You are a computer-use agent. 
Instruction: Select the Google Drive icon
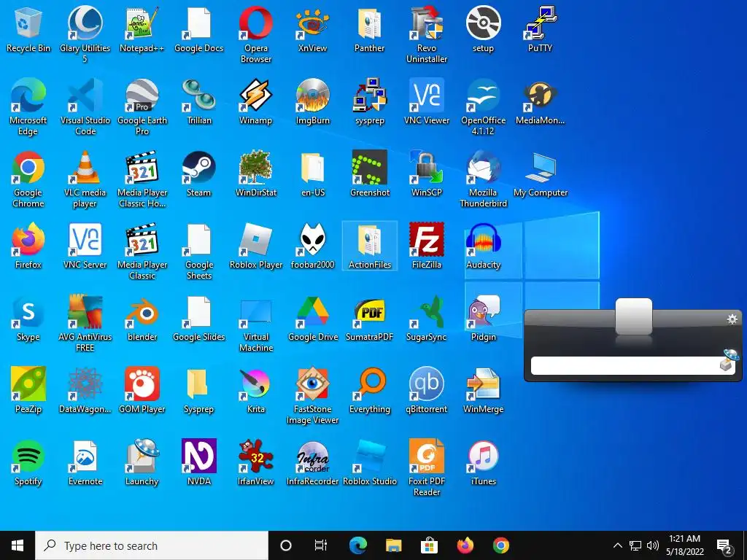[x=312, y=319]
